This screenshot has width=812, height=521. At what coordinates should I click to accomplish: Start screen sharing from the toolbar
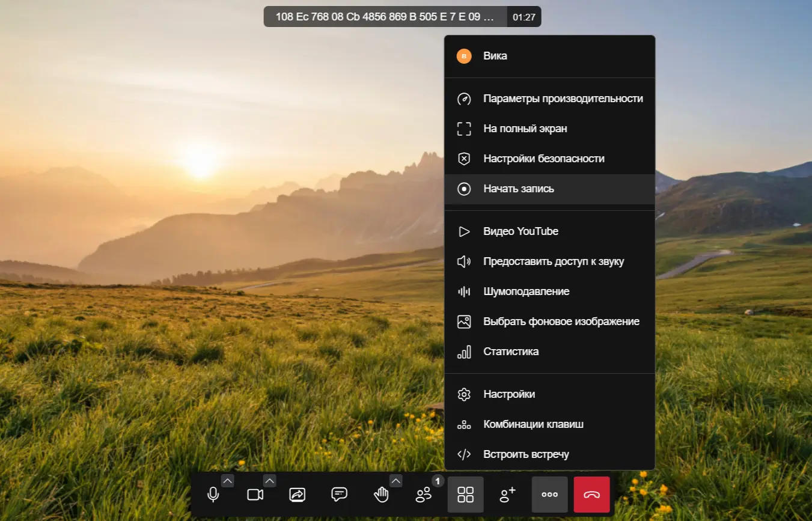pos(298,495)
